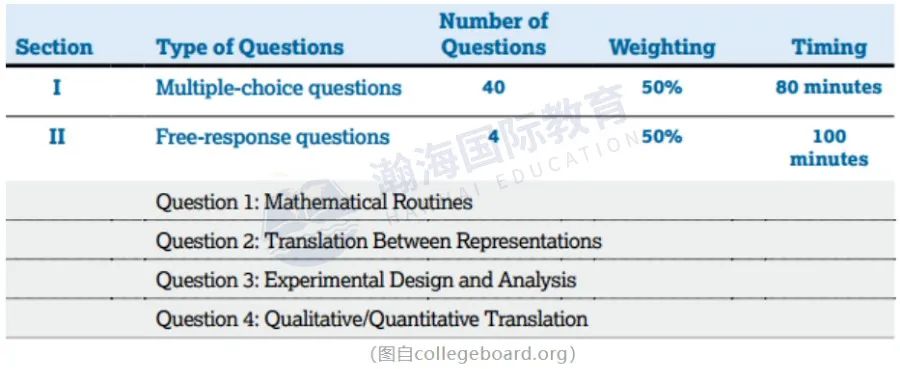This screenshot has width=900, height=369.
Task: Click the collegeboard.org source caption
Action: pos(472,353)
